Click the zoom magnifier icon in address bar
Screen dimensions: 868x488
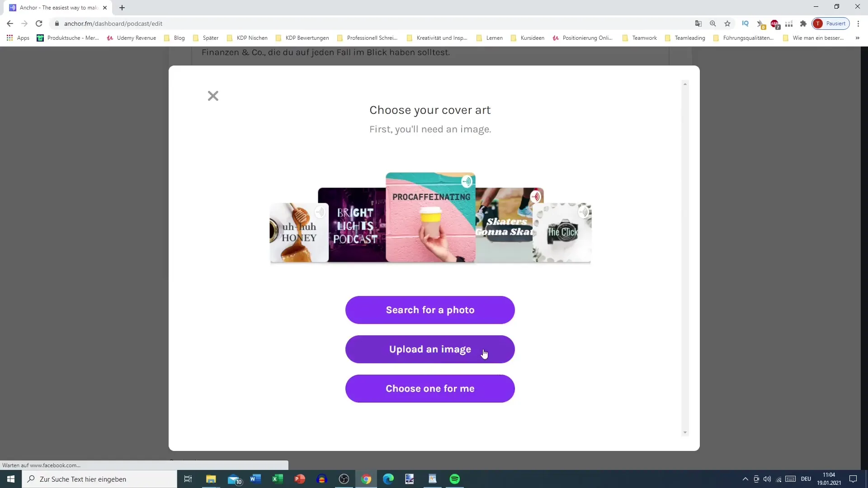point(713,23)
